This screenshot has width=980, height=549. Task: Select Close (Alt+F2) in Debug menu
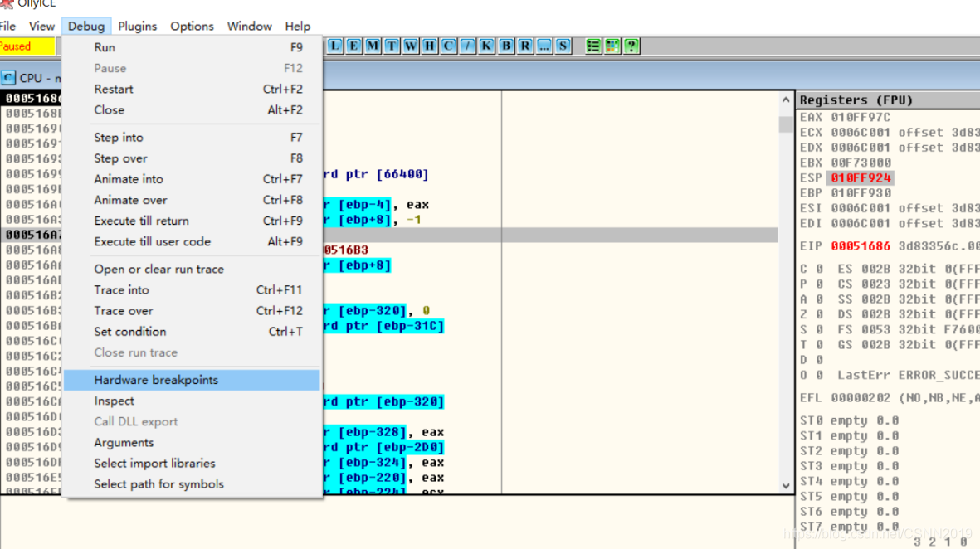click(192, 110)
